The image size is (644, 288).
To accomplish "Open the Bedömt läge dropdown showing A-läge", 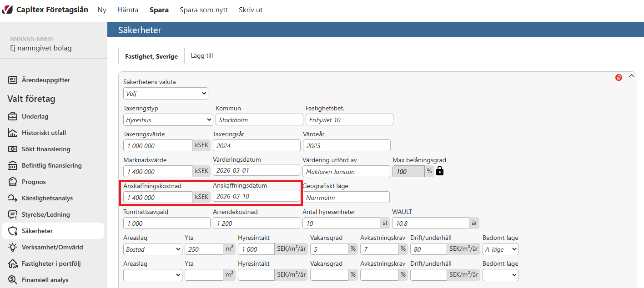I will tap(500, 249).
